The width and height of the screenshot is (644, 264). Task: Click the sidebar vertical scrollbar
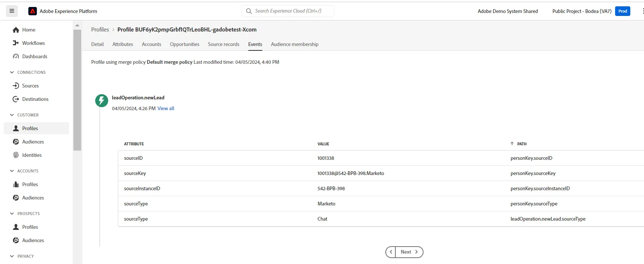[x=77, y=90]
